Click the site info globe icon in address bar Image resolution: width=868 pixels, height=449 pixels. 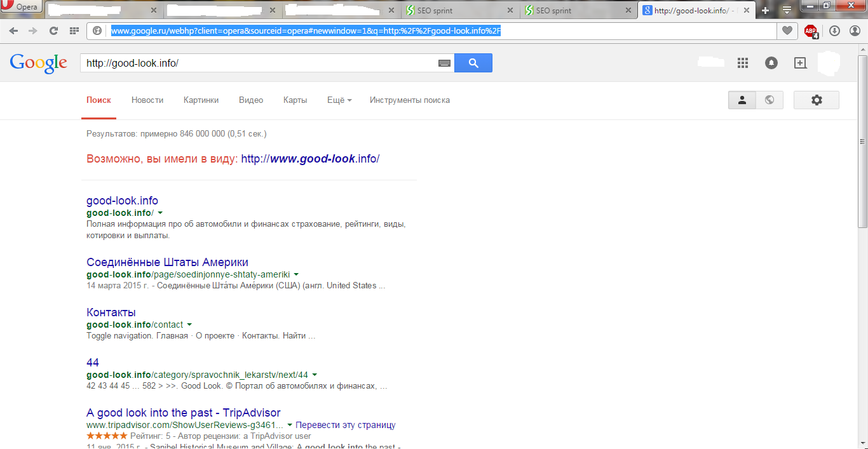[x=97, y=30]
